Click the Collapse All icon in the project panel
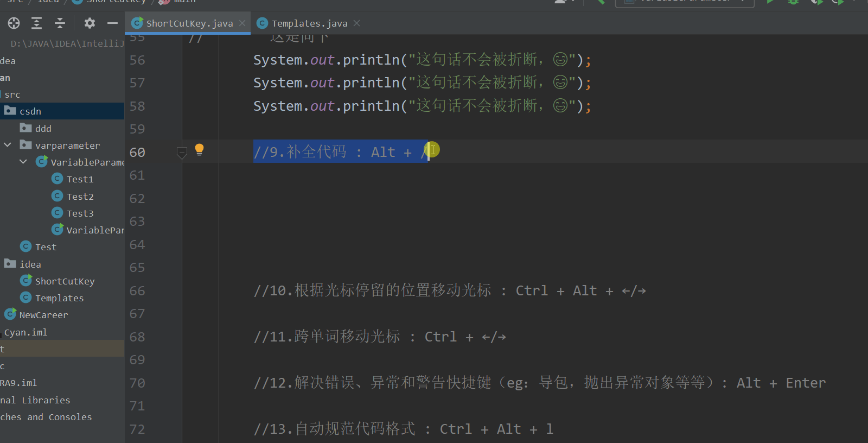 point(60,23)
